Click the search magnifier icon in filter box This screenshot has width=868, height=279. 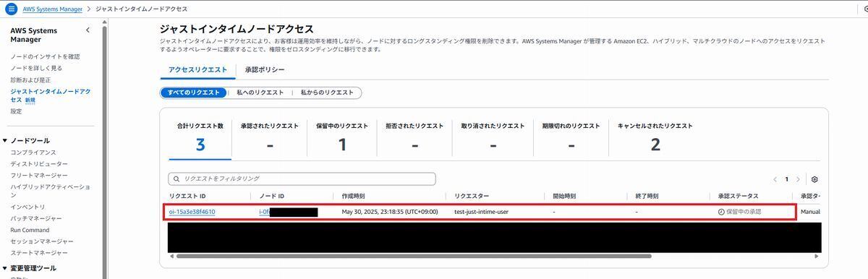pyautogui.click(x=176, y=179)
